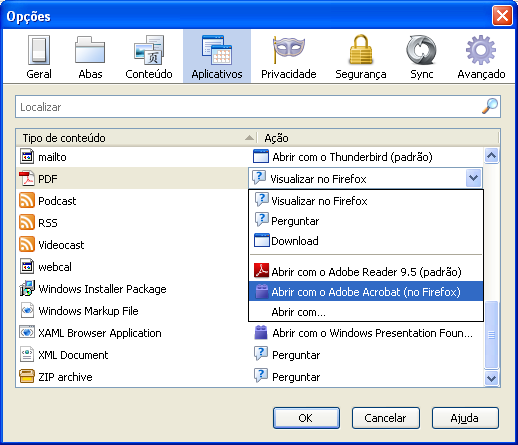
Task: Click the Windows Markup File icon
Action: click(27, 311)
